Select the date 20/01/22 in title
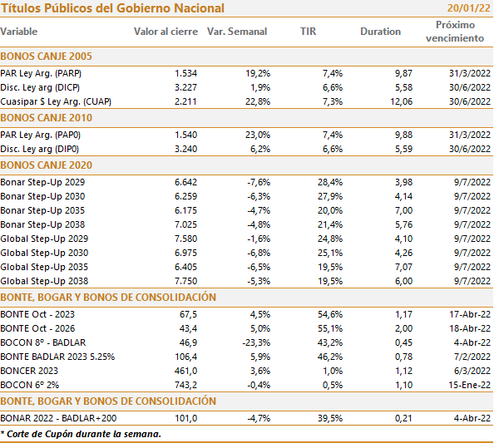 pyautogui.click(x=468, y=7)
